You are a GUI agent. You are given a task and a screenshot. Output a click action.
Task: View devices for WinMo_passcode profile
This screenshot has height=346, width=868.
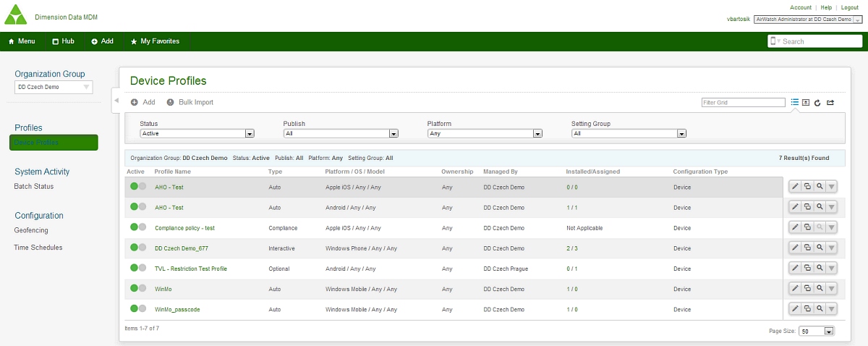pyautogui.click(x=820, y=308)
